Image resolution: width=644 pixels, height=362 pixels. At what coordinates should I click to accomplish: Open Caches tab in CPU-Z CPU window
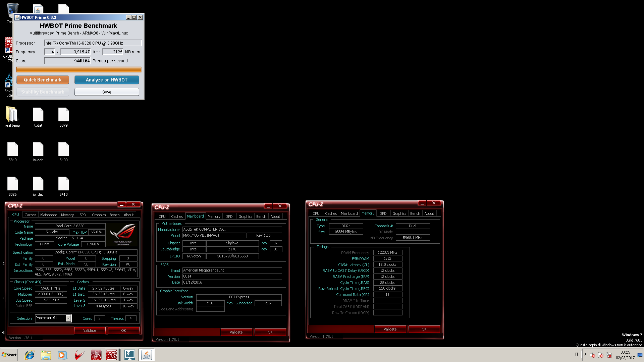click(x=30, y=215)
